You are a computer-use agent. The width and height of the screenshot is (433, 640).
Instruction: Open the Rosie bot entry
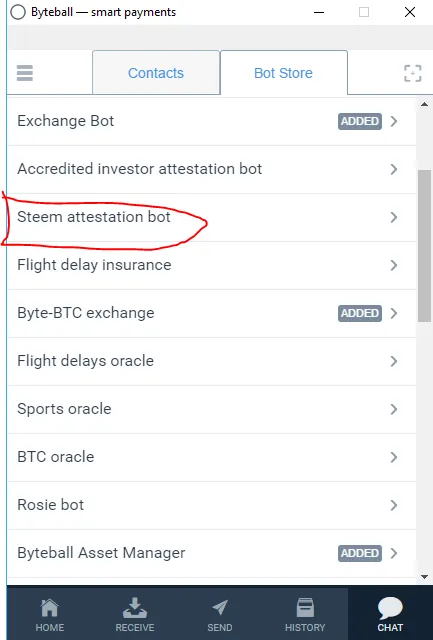coord(212,505)
